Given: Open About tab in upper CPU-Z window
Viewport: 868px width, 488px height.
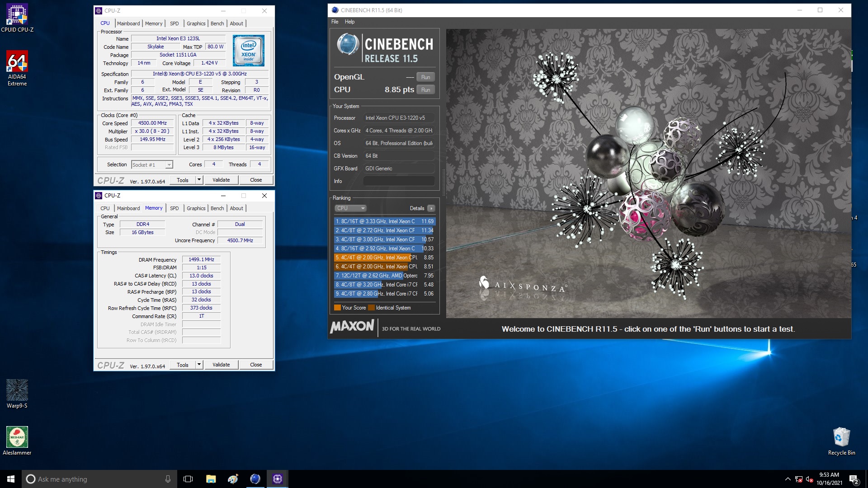Looking at the screenshot, I should (236, 23).
